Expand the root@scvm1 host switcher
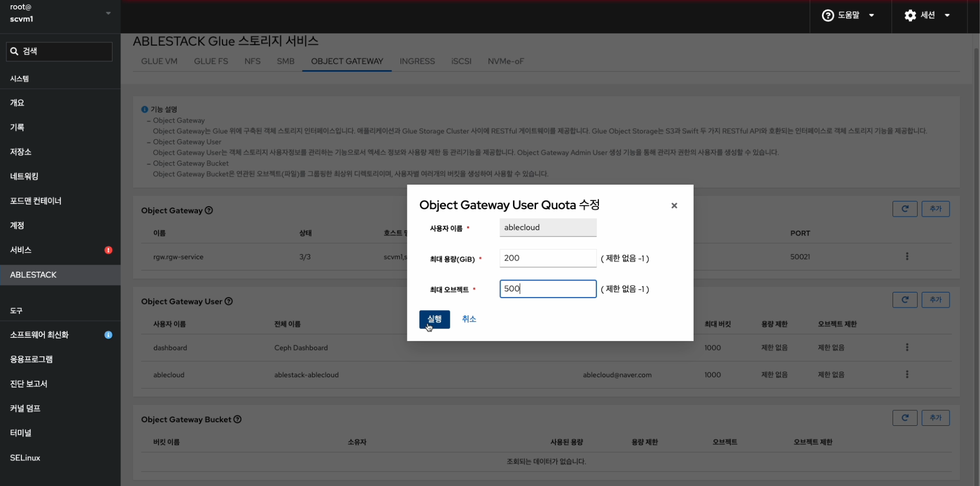Image resolution: width=980 pixels, height=486 pixels. pyautogui.click(x=60, y=13)
